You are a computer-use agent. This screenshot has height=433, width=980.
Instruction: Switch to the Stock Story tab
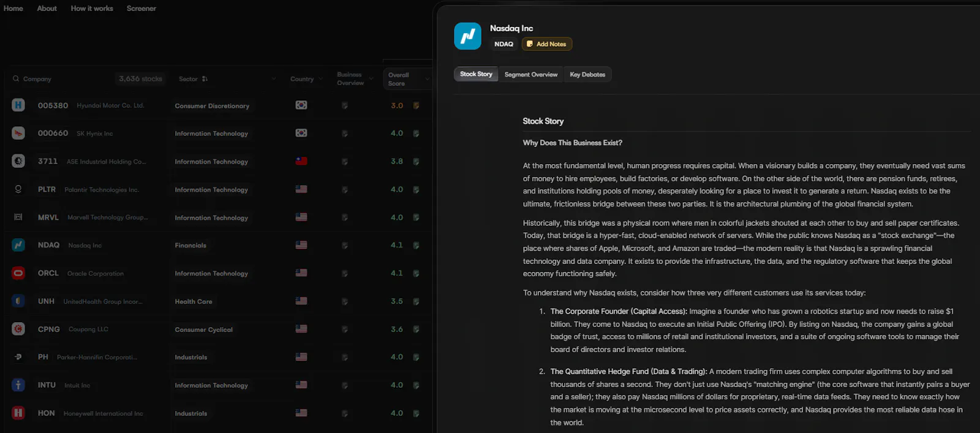tap(476, 74)
